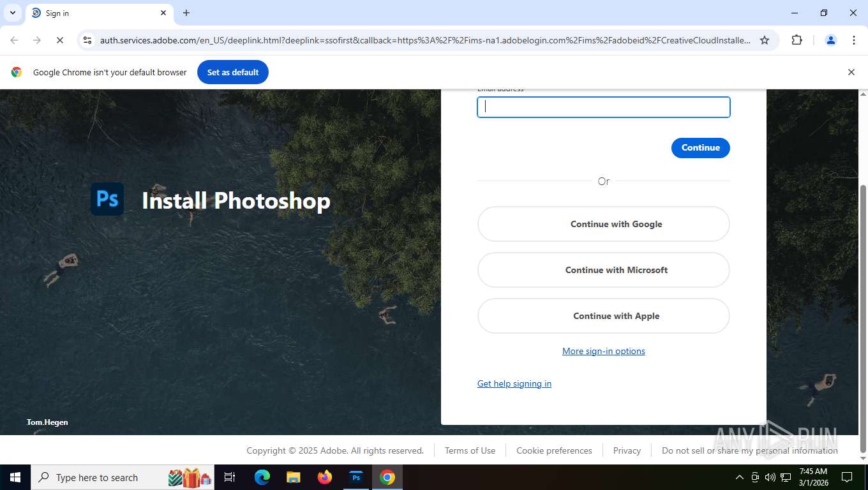868x490 pixels.
Task: Open a new tab with plus button
Action: click(186, 13)
